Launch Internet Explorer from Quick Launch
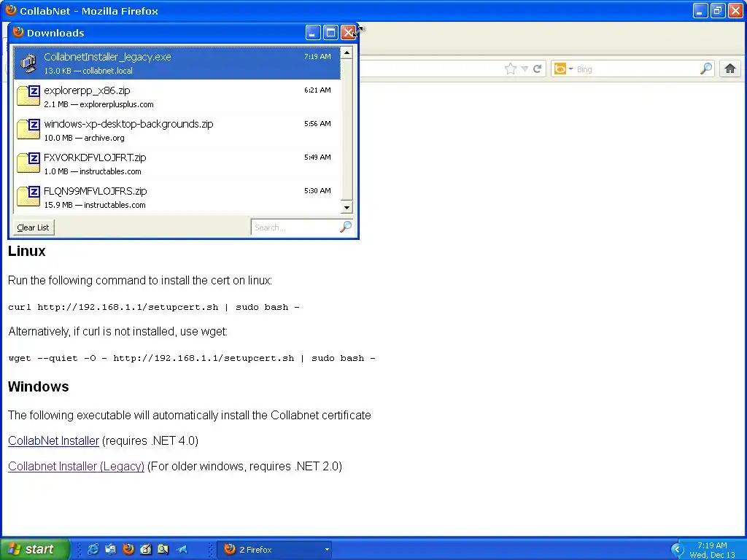 point(93,549)
